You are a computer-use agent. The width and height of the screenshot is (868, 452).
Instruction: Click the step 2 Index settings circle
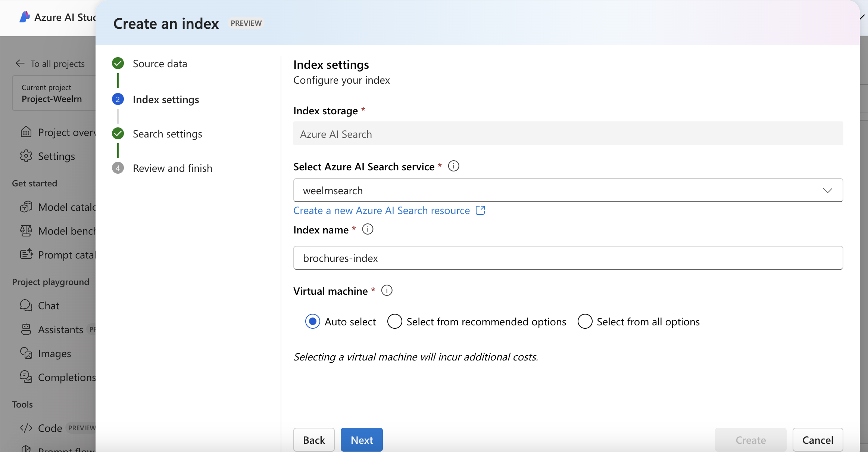pos(118,99)
